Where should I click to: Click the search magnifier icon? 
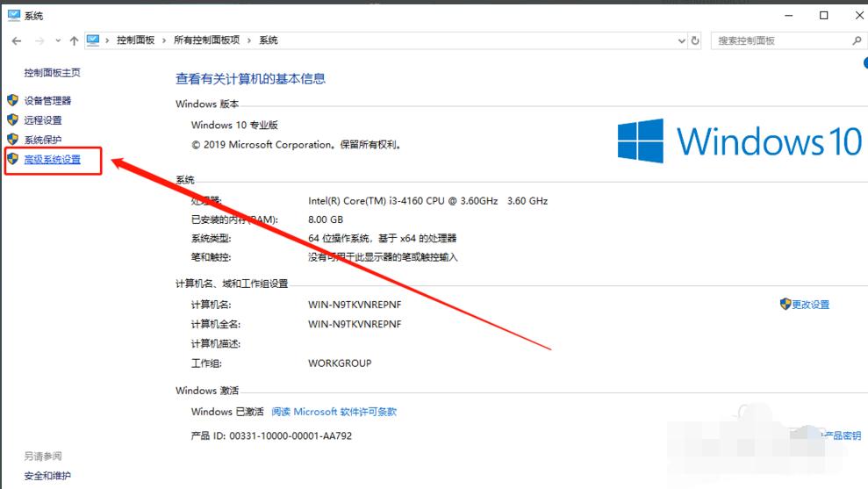[857, 40]
